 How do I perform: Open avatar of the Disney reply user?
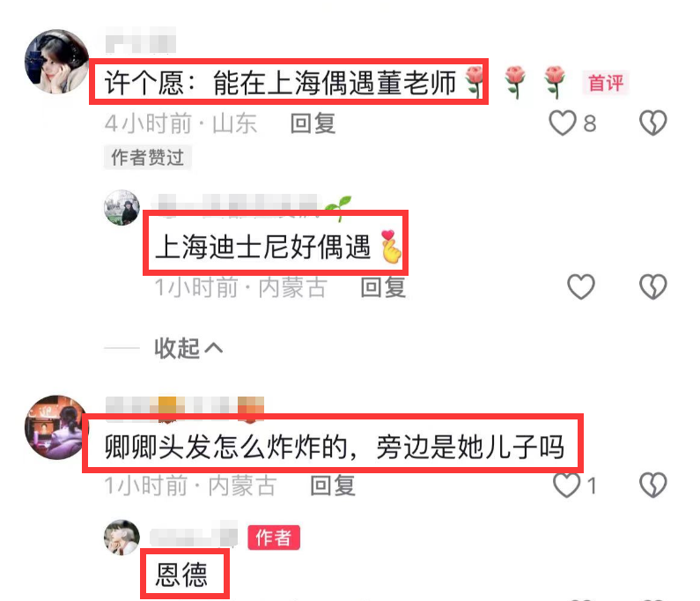[122, 207]
